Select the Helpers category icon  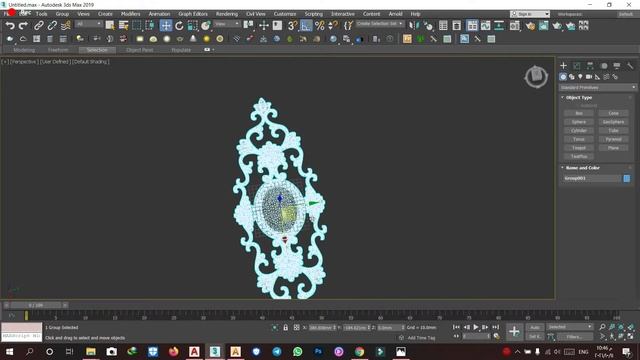pyautogui.click(x=598, y=77)
